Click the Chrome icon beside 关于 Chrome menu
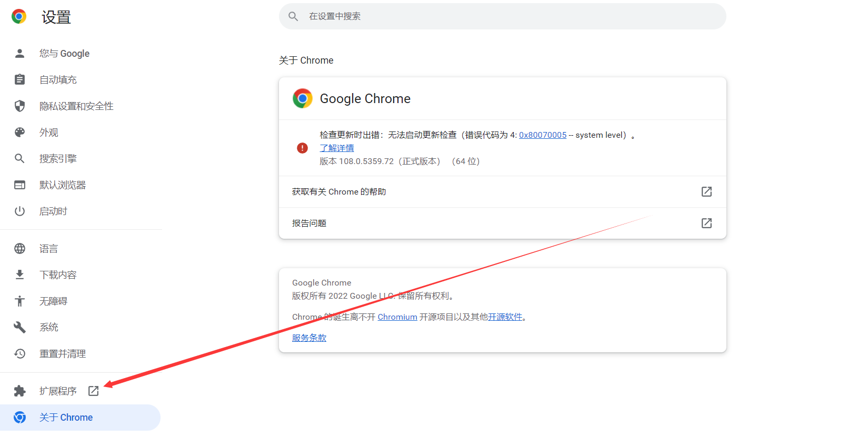The height and width of the screenshot is (437, 868). (x=19, y=417)
